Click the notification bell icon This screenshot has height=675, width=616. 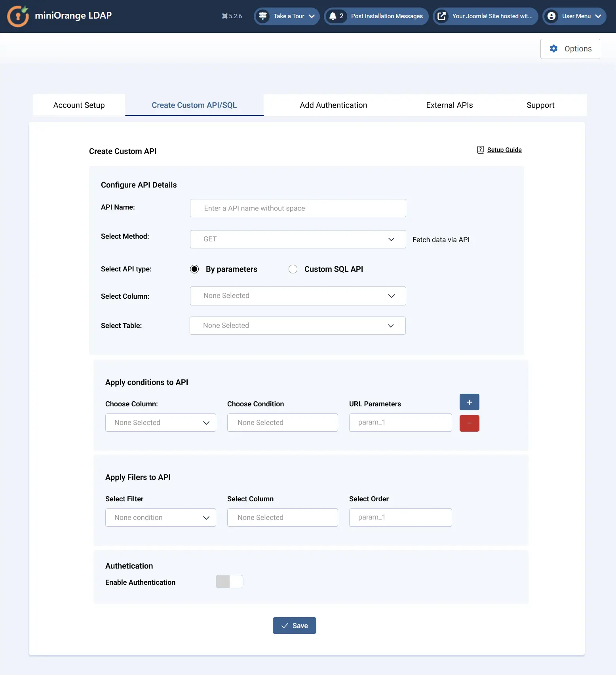[333, 16]
